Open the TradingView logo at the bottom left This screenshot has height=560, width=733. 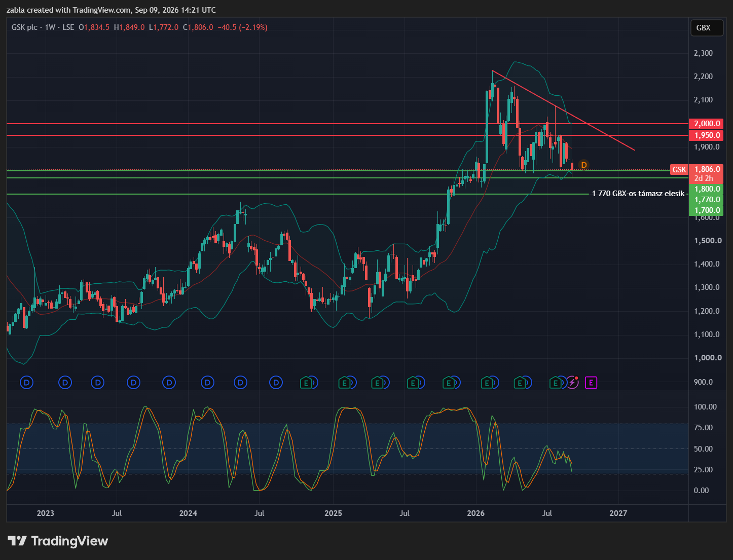click(58, 541)
